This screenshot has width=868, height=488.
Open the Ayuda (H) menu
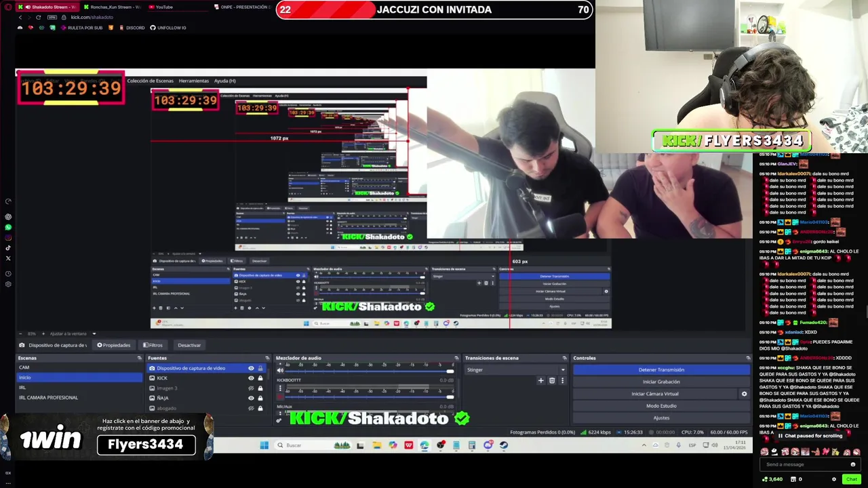click(x=225, y=81)
